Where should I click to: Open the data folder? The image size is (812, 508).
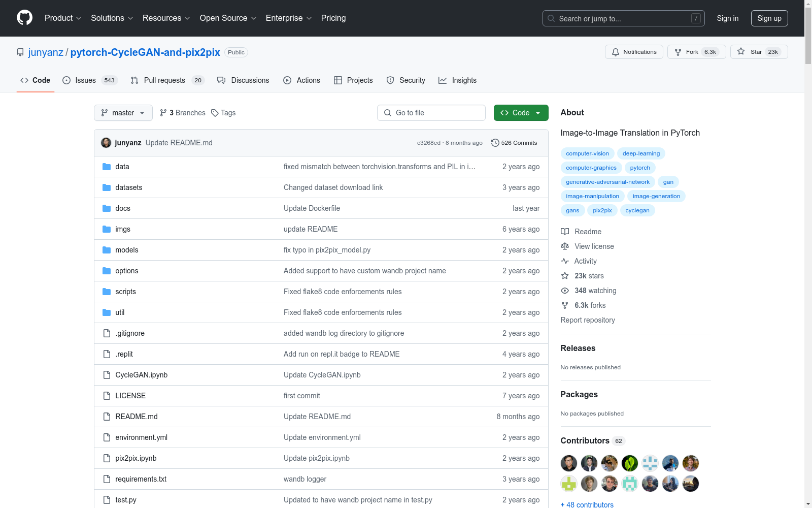coord(122,167)
